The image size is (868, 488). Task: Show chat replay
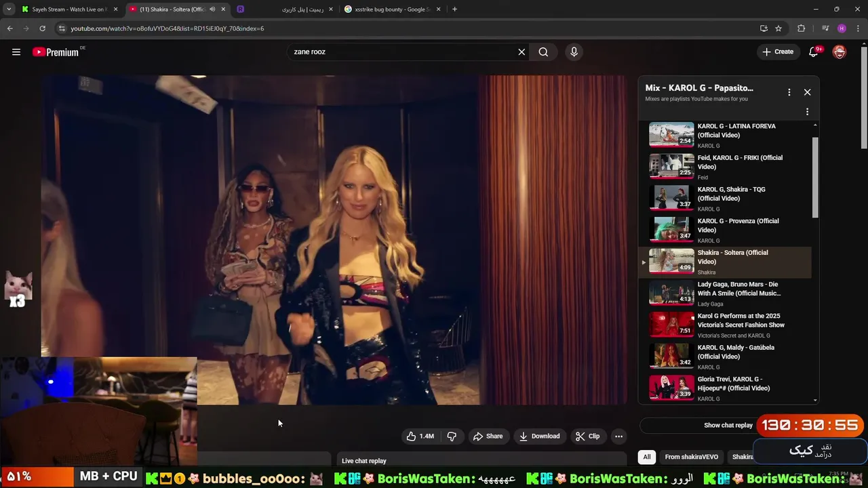728,426
